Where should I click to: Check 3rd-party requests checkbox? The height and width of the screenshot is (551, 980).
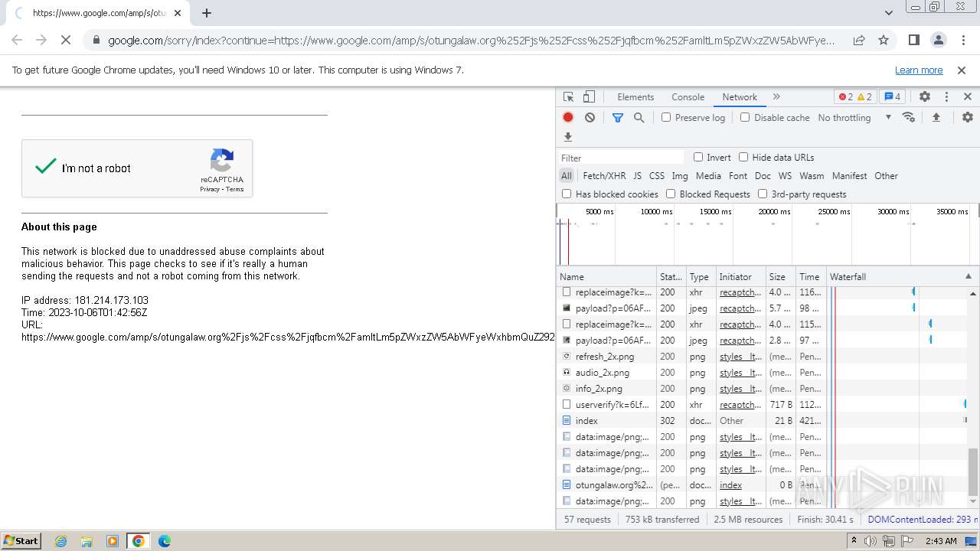tap(763, 194)
